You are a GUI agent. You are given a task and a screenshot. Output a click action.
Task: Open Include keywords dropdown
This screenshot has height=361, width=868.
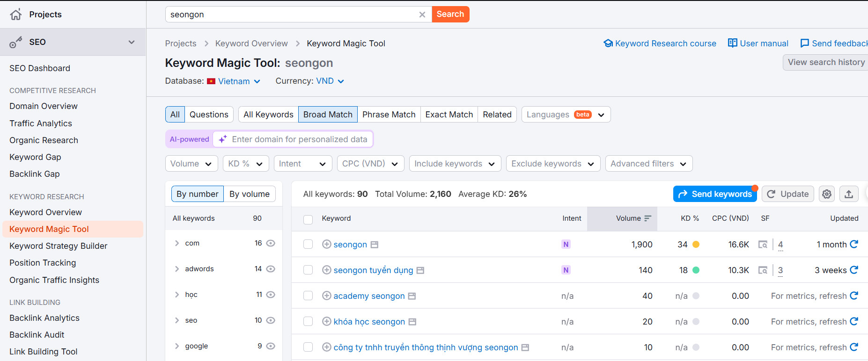pos(455,164)
